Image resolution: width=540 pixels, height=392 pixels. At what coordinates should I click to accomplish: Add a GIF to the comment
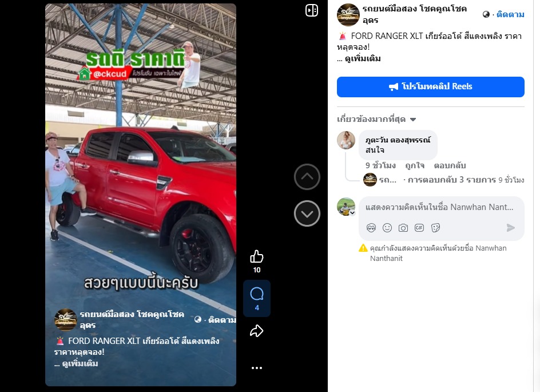(419, 228)
